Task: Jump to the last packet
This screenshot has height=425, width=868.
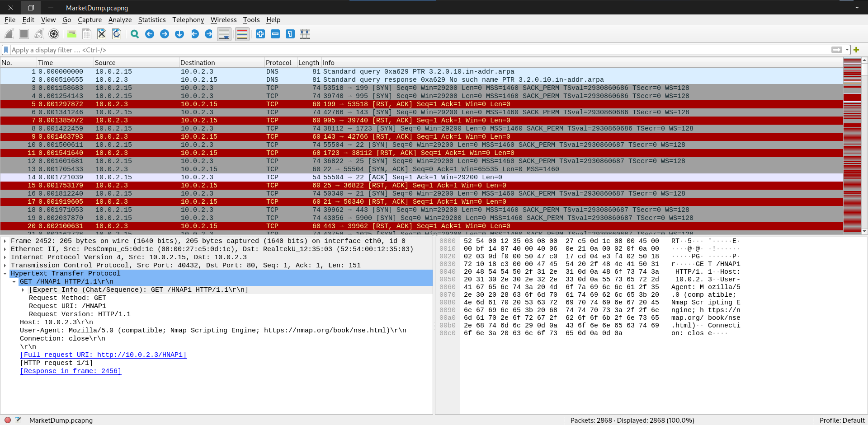Action: tap(209, 34)
